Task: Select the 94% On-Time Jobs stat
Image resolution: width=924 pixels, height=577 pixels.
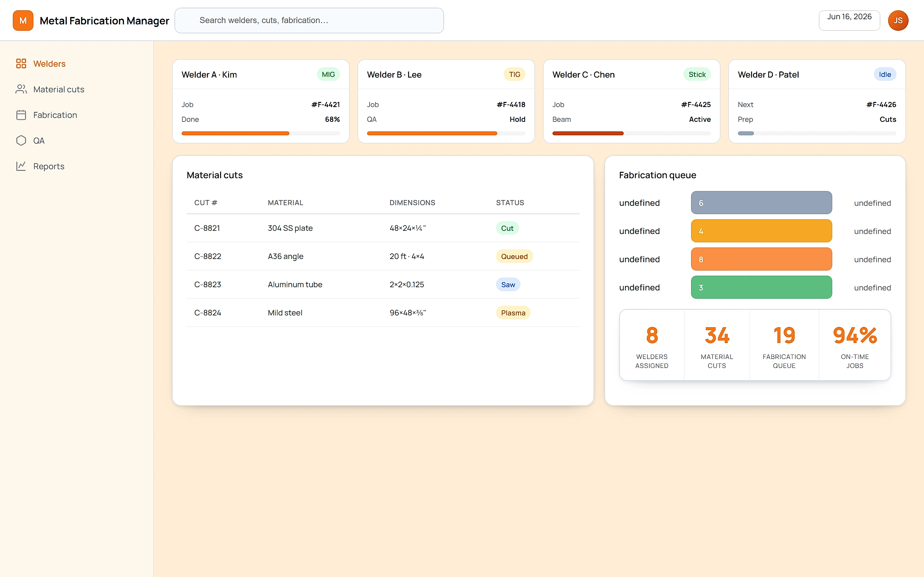Action: point(854,345)
